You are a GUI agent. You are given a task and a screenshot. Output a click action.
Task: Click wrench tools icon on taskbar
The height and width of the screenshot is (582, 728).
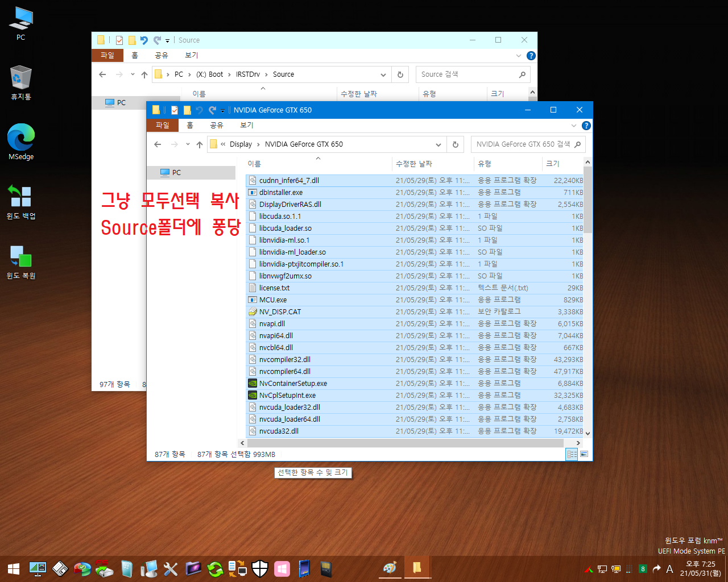(171, 568)
